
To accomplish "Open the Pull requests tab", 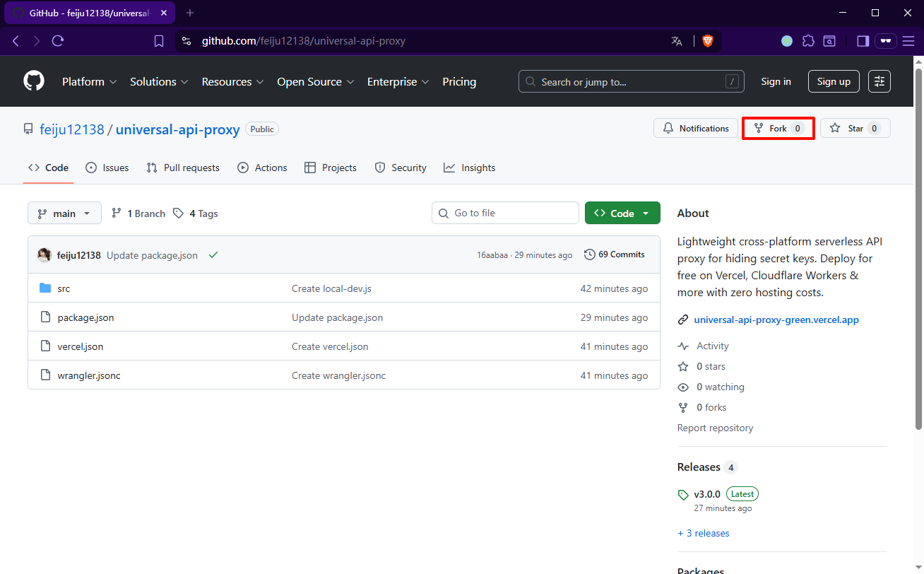I will [183, 168].
